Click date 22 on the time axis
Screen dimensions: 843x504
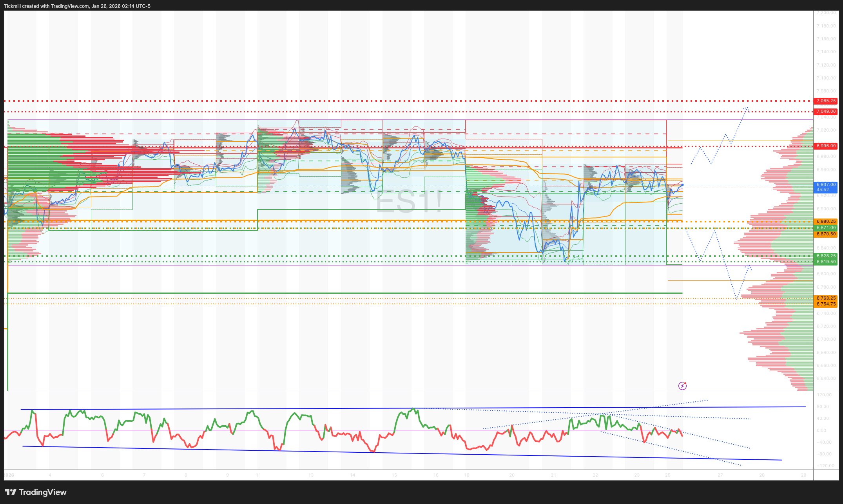[x=595, y=475]
